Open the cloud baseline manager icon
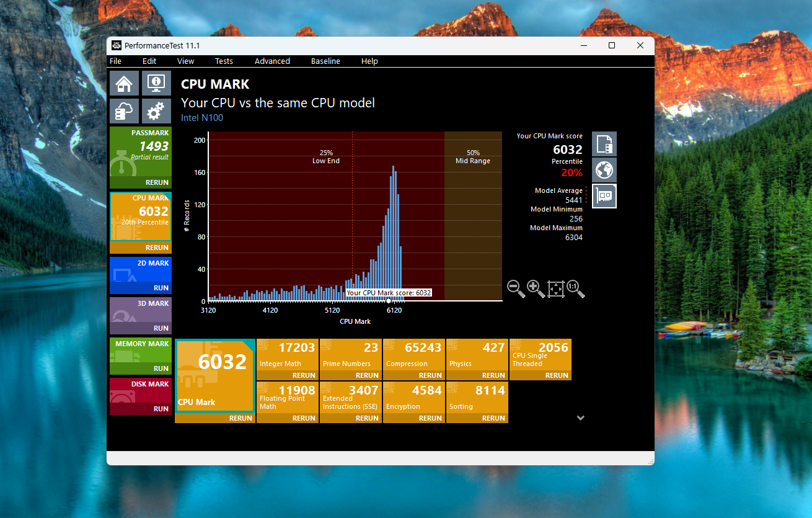The height and width of the screenshot is (518, 812). pos(124,111)
